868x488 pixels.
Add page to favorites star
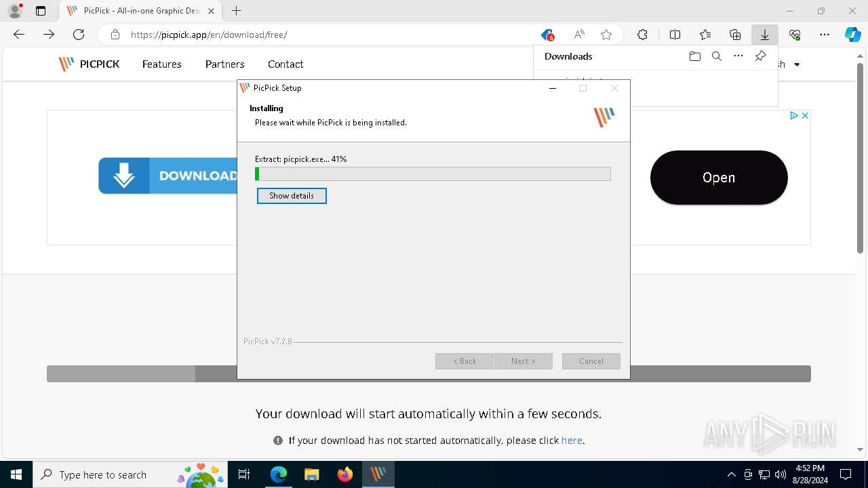coord(606,35)
